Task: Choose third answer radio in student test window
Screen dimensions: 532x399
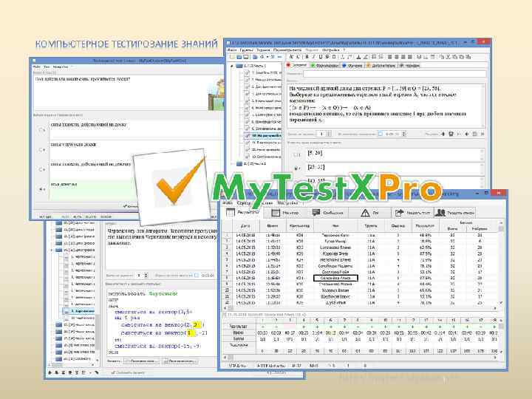Action: coord(41,169)
